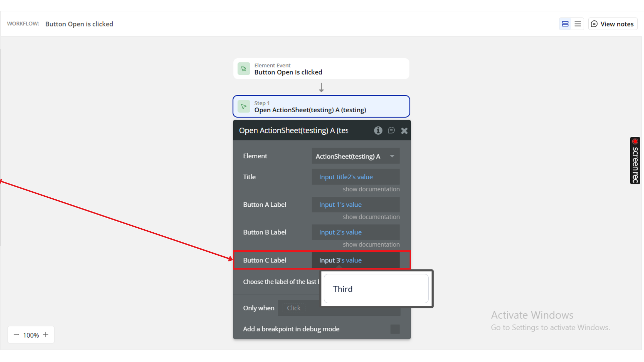Viewport: 644px width, 362px height.
Task: Open the comment note icon in the panel header
Action: tap(391, 130)
